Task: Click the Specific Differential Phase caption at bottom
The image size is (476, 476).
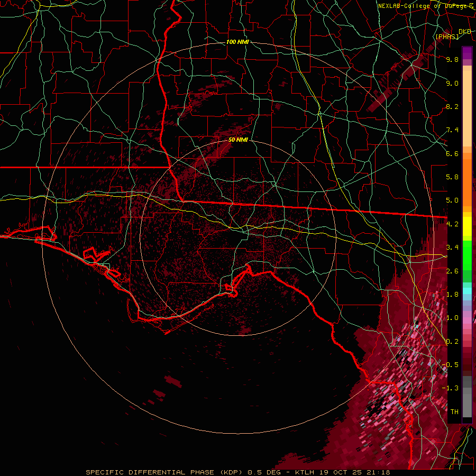Action: point(237,472)
